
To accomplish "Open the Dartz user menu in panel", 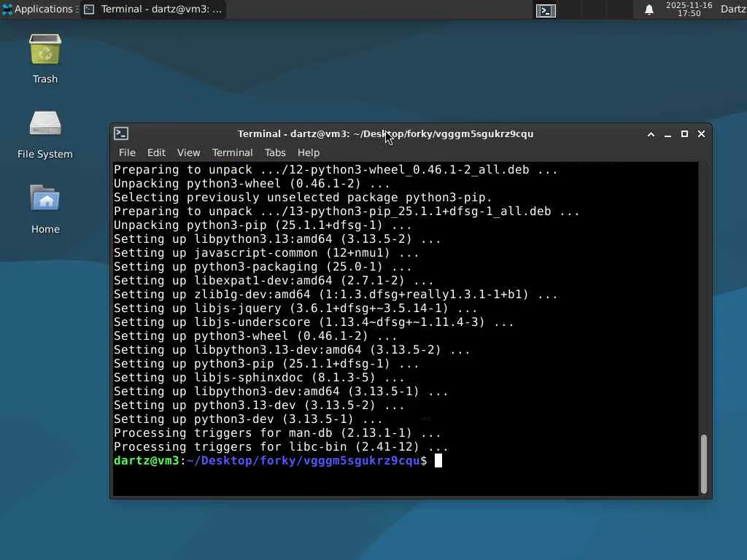I will pos(733,9).
